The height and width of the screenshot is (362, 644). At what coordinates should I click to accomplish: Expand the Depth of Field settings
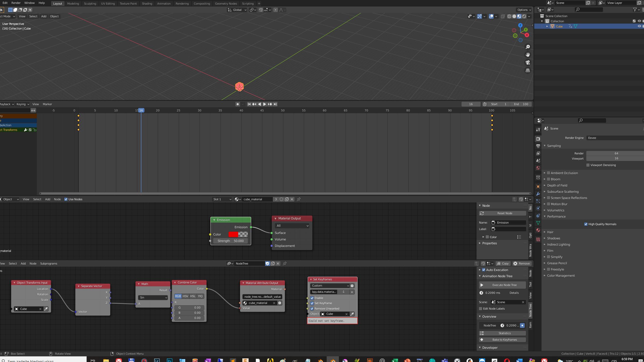[544, 185]
